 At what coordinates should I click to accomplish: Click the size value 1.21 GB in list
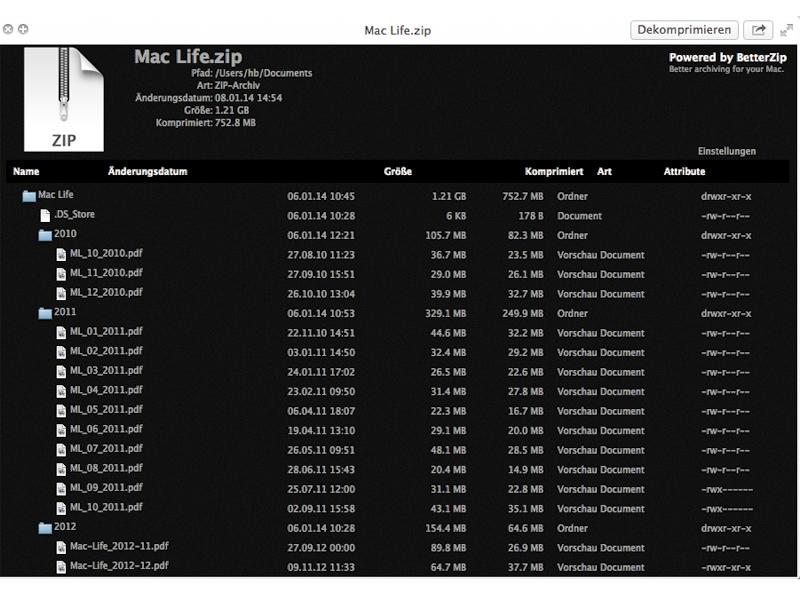(449, 196)
